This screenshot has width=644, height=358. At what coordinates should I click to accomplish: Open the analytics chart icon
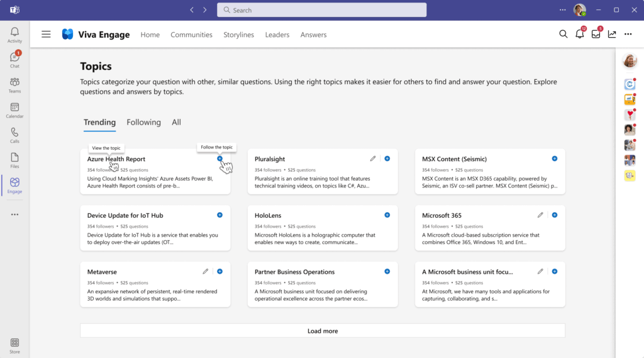tap(612, 35)
